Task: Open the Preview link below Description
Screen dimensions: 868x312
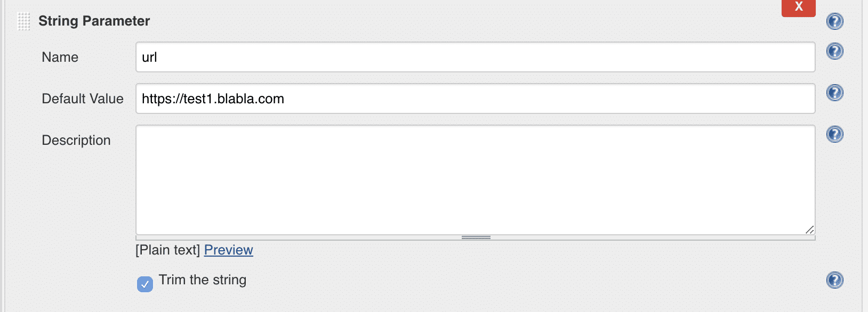Action: 229,250
